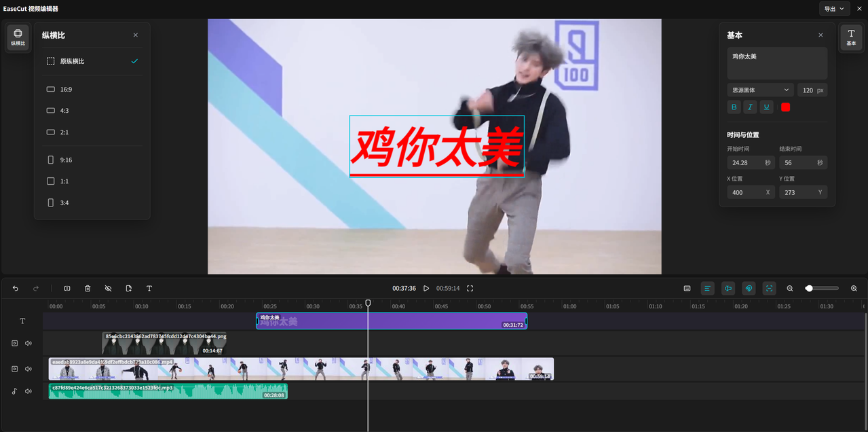Select the 原纵横比 original aspect ratio option
868x432 pixels.
point(92,61)
